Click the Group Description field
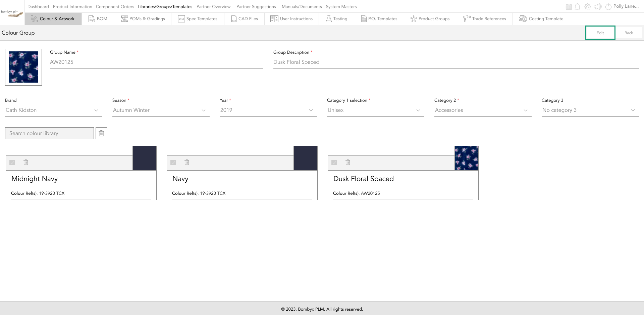This screenshot has width=644, height=315. click(456, 62)
